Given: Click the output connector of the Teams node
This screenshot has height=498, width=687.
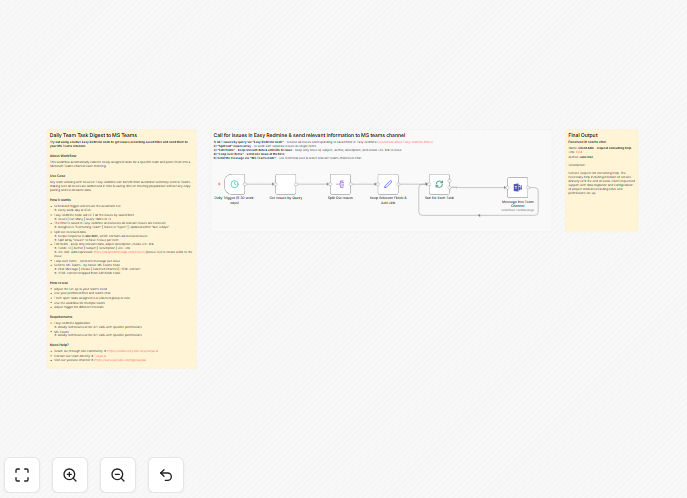Looking at the screenshot, I should pyautogui.click(x=529, y=187).
